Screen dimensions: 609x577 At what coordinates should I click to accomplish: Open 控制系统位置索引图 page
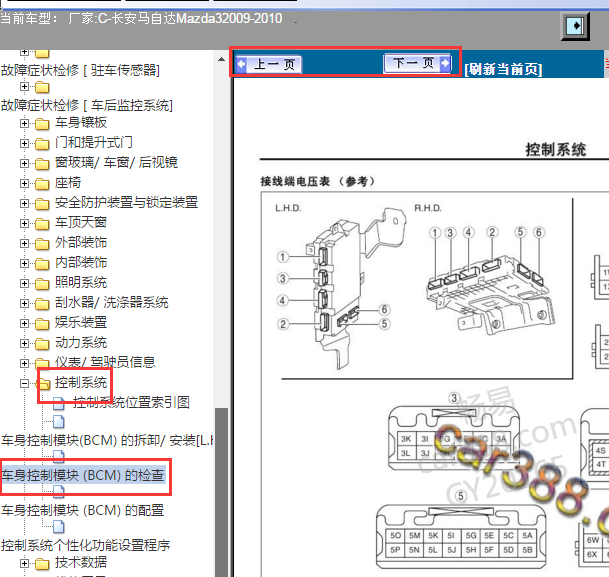point(131,402)
